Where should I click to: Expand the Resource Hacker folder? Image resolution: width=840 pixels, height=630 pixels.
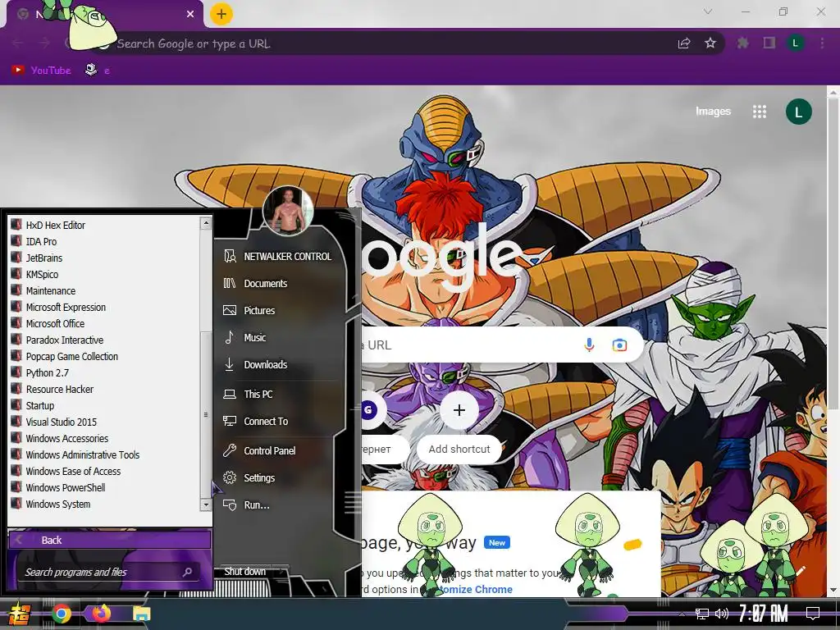(x=59, y=389)
